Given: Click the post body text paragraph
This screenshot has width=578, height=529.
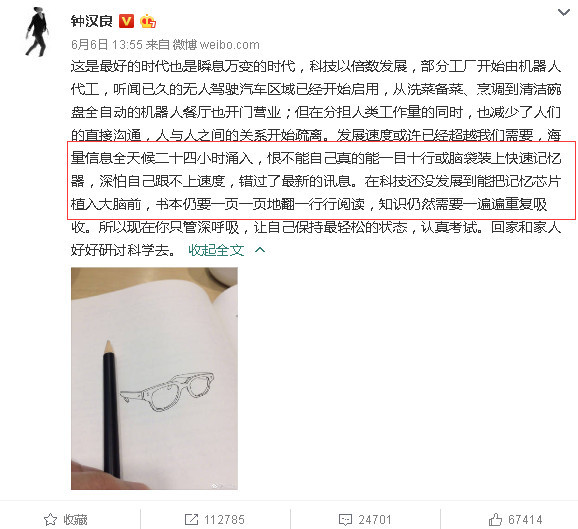Looking at the screenshot, I should tap(316, 159).
